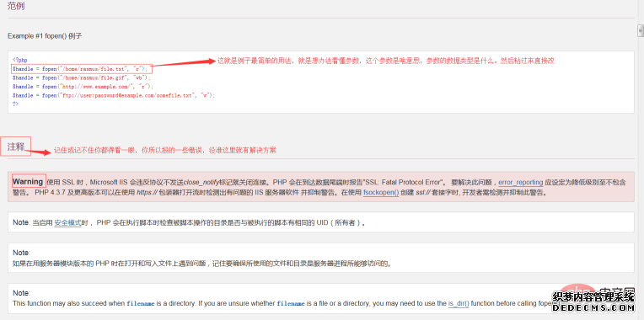Click the 范例 section heading
The image size is (644, 320).
(16, 6)
